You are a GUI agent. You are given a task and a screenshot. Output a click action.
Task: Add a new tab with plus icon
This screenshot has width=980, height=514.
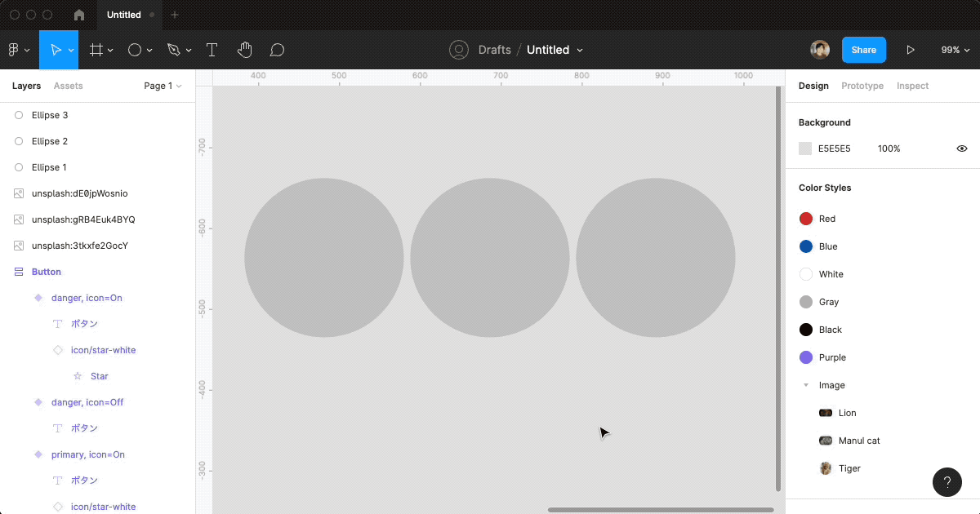[x=174, y=15]
